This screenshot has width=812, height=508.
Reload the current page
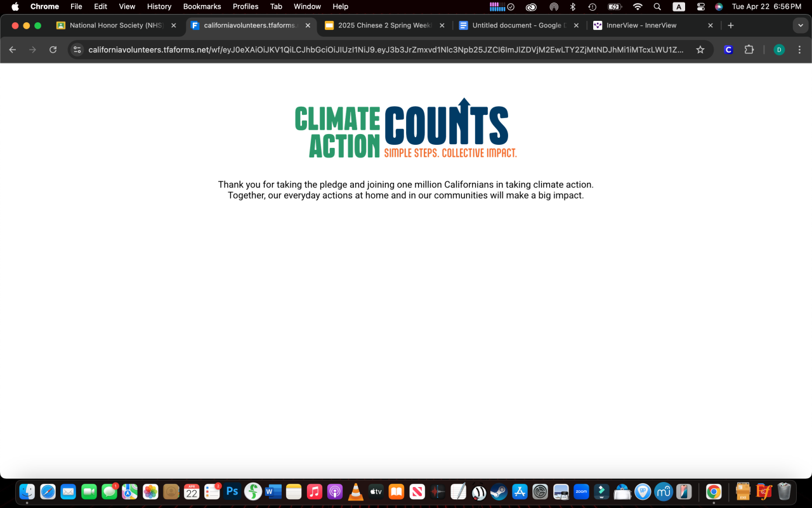tap(53, 50)
